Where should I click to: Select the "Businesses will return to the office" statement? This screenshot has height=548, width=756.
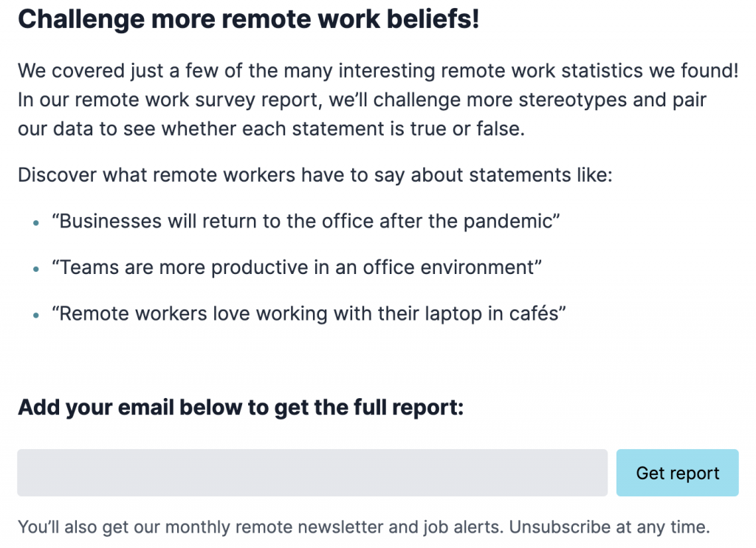click(x=306, y=221)
